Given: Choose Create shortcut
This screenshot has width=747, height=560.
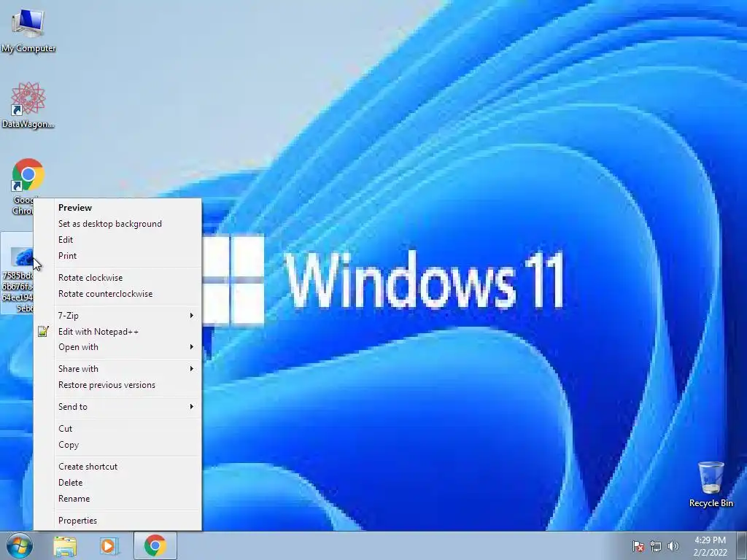Looking at the screenshot, I should (x=117, y=467).
